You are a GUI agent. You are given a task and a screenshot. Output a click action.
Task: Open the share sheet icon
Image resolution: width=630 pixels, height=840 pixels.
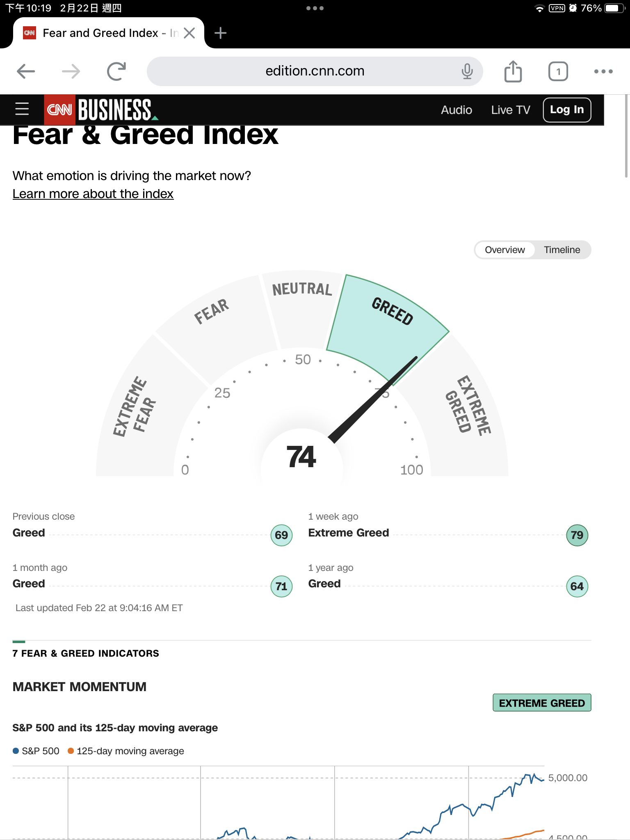coord(513,71)
